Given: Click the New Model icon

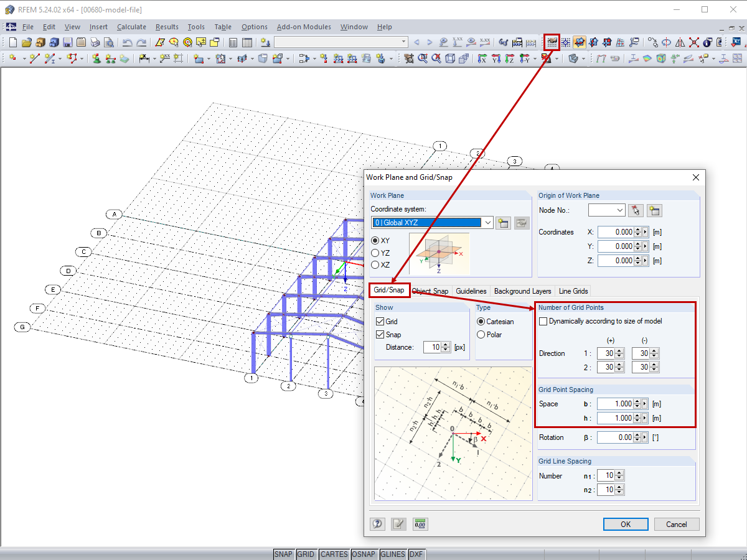Looking at the screenshot, I should point(12,42).
